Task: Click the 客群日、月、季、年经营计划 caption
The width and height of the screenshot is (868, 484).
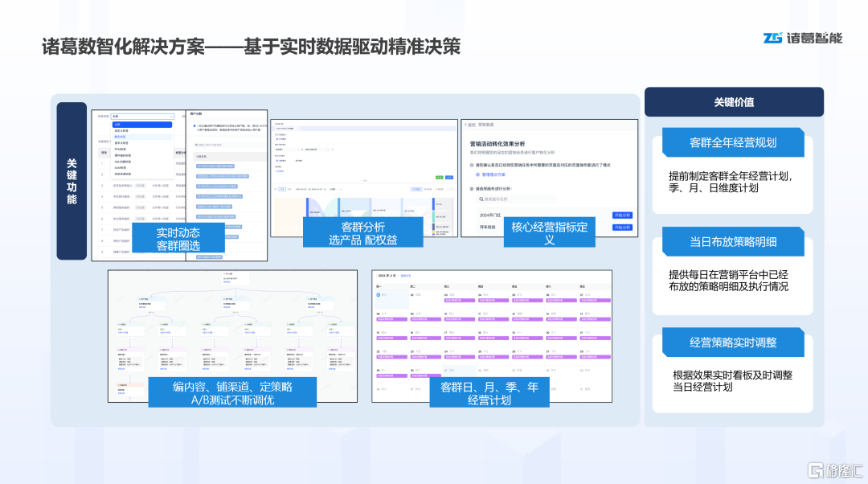Action: click(x=489, y=392)
